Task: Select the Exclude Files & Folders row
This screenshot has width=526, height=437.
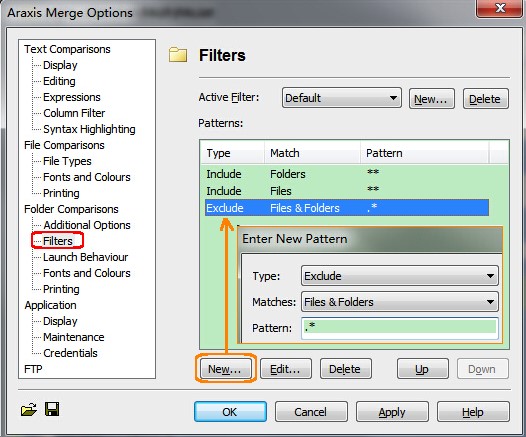Action: coord(347,208)
